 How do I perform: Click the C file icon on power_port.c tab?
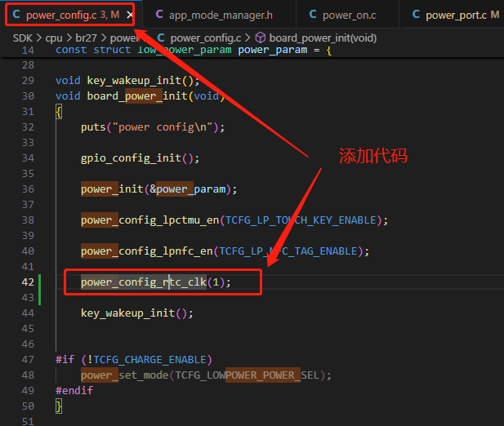coord(416,15)
